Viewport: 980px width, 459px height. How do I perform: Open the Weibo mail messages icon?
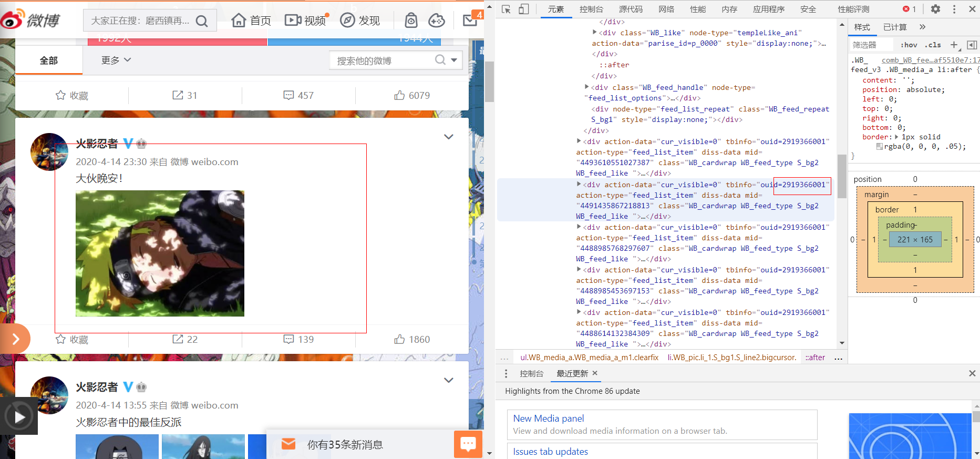click(x=470, y=21)
